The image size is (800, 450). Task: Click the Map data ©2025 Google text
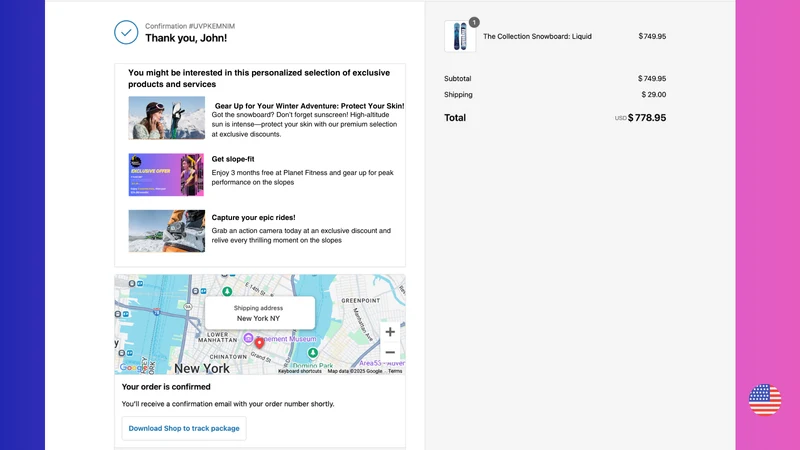click(x=355, y=371)
